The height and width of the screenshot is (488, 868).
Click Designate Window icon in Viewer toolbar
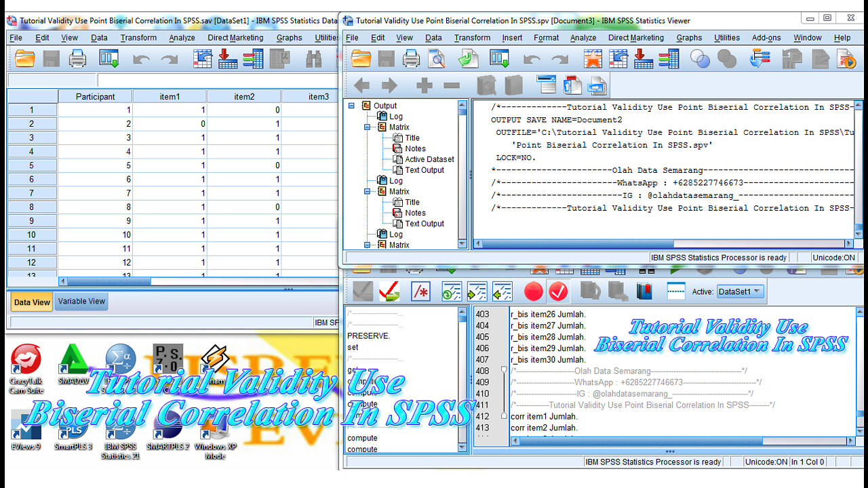click(847, 60)
